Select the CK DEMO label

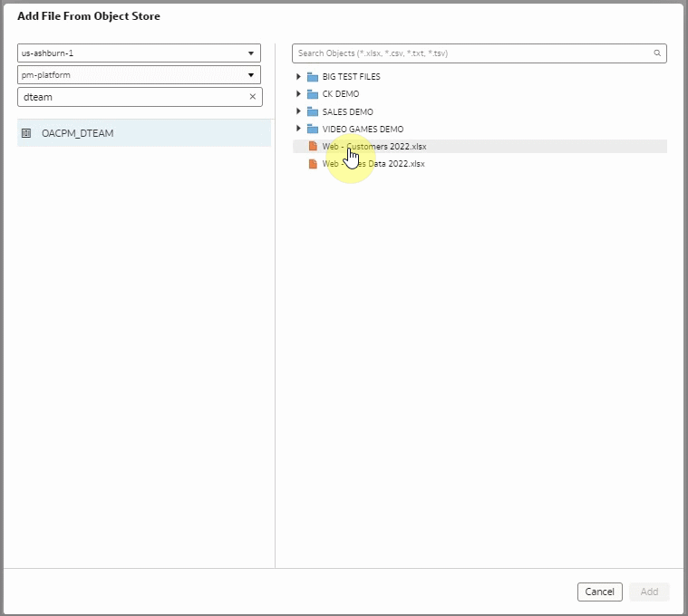pyautogui.click(x=341, y=94)
